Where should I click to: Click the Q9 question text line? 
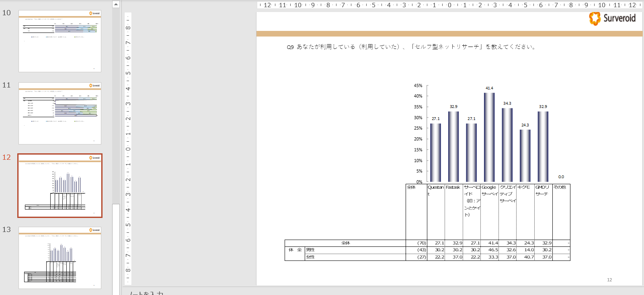pyautogui.click(x=411, y=47)
